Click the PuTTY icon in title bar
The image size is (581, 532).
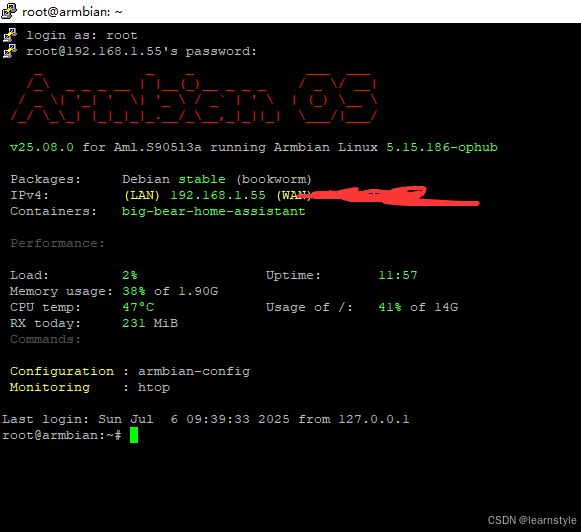[9, 11]
